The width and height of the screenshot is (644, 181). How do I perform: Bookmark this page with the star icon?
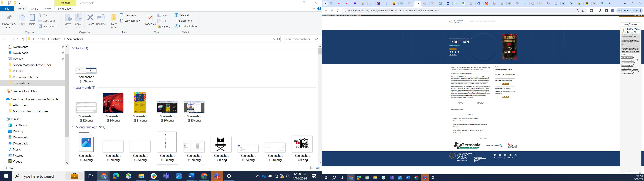[x=583, y=11]
